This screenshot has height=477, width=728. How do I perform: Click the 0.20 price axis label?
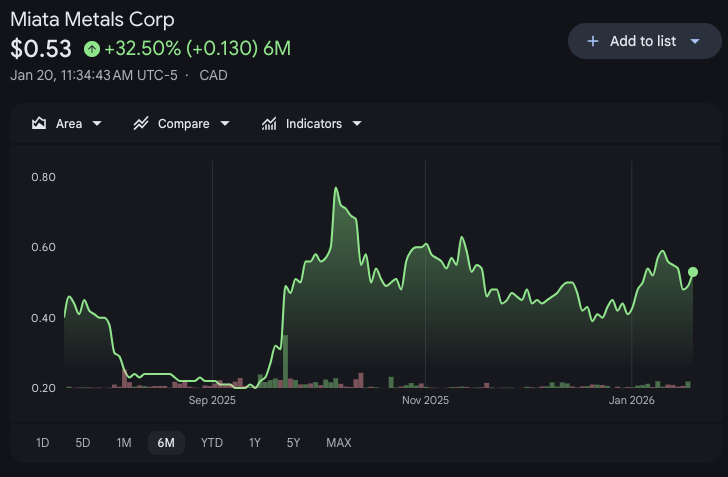(x=43, y=388)
